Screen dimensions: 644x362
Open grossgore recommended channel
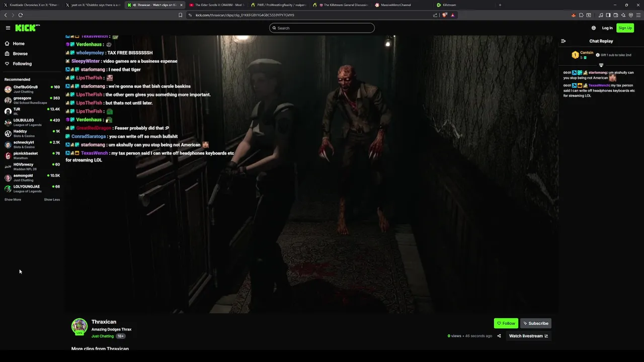coord(31,100)
